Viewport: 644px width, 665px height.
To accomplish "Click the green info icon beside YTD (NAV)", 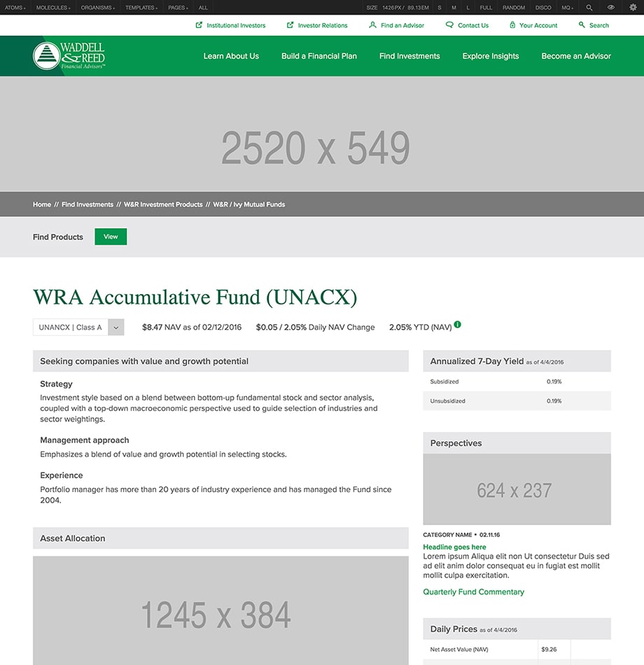I will [457, 324].
